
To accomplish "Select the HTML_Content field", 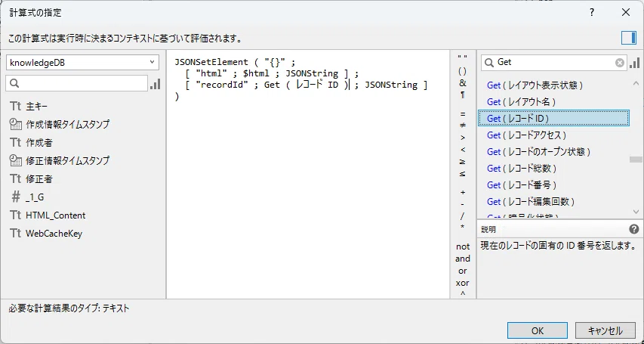I will (55, 215).
